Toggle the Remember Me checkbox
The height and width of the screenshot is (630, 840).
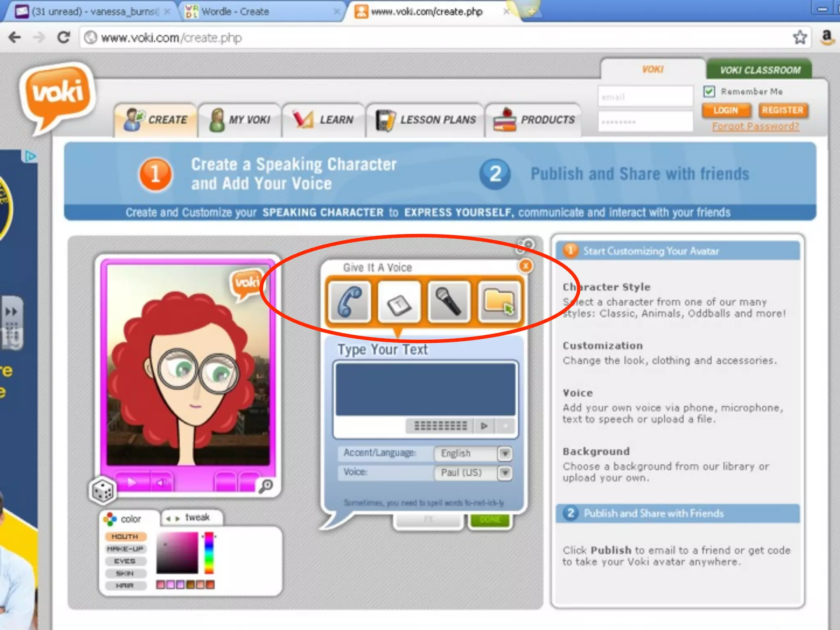coord(709,91)
